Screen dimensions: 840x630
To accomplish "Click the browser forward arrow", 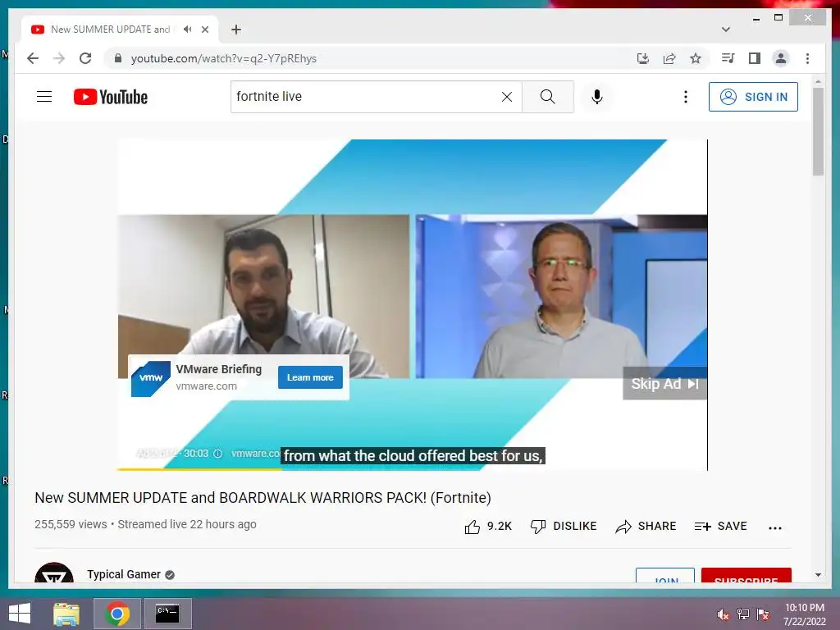I will click(59, 58).
